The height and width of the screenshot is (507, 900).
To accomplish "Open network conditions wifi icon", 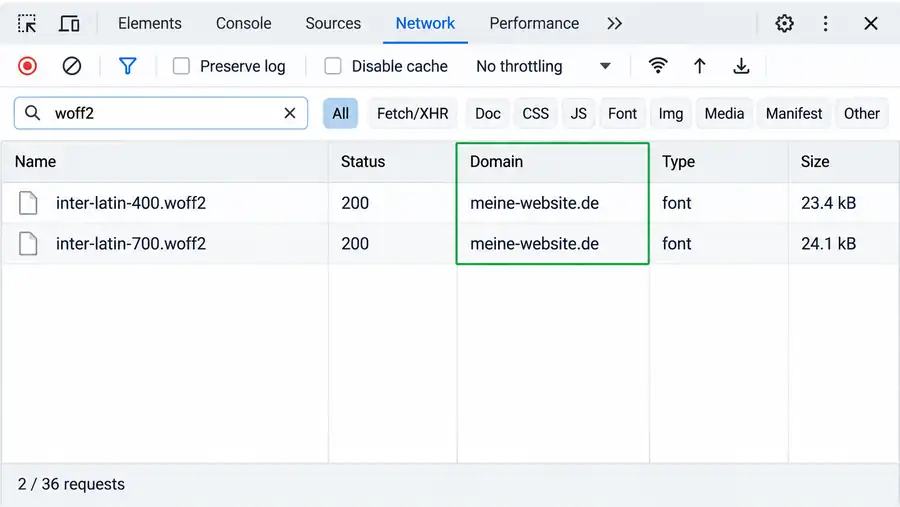I will (658, 65).
